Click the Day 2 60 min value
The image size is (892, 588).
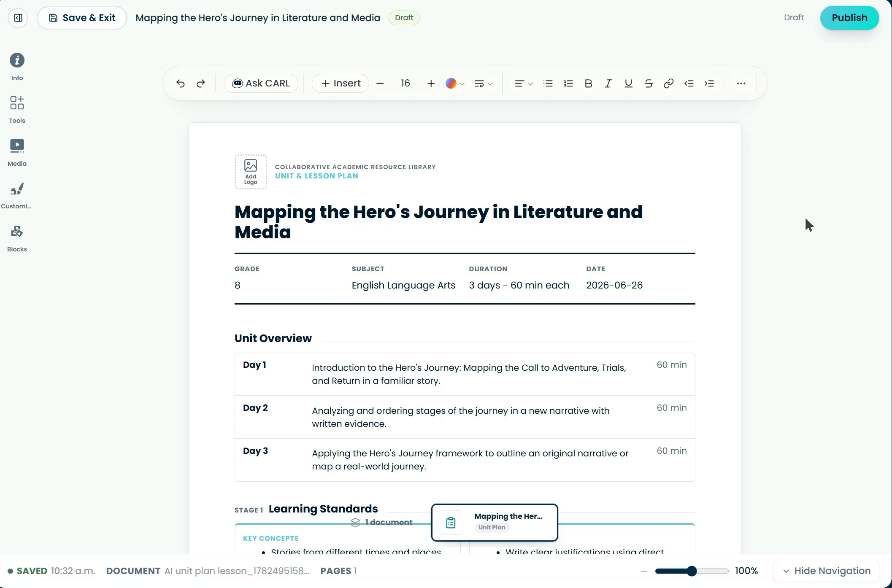(672, 408)
